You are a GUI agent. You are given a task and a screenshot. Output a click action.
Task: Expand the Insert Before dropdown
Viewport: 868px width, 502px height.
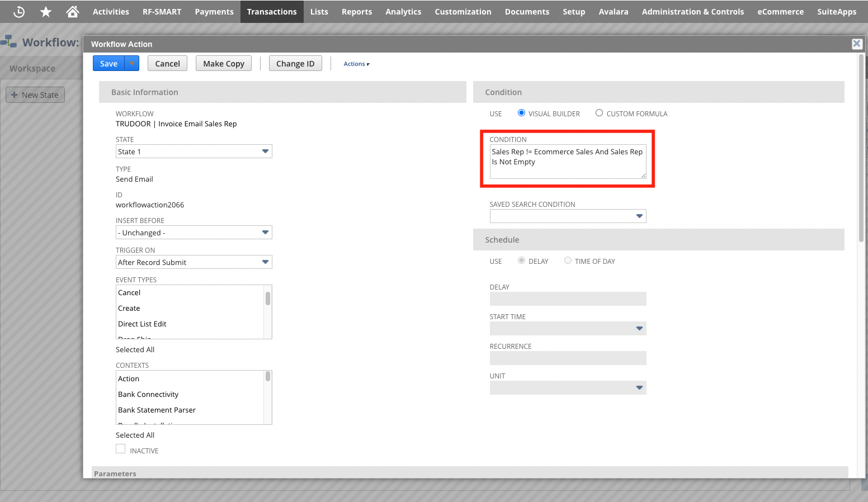coord(265,232)
